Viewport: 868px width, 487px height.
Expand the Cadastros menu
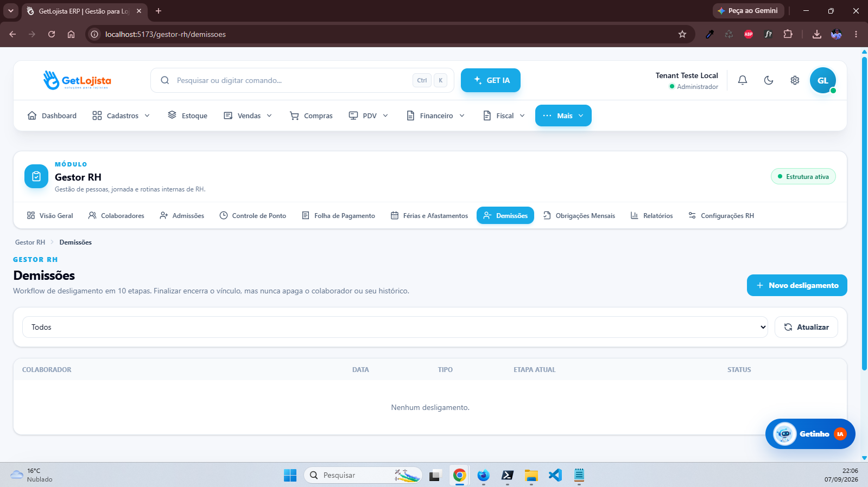121,116
